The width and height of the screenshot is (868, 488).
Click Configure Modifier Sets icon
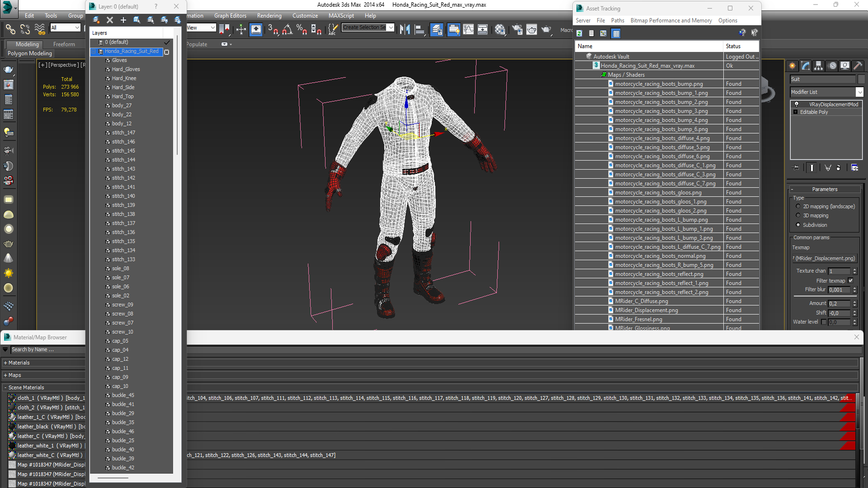click(854, 168)
